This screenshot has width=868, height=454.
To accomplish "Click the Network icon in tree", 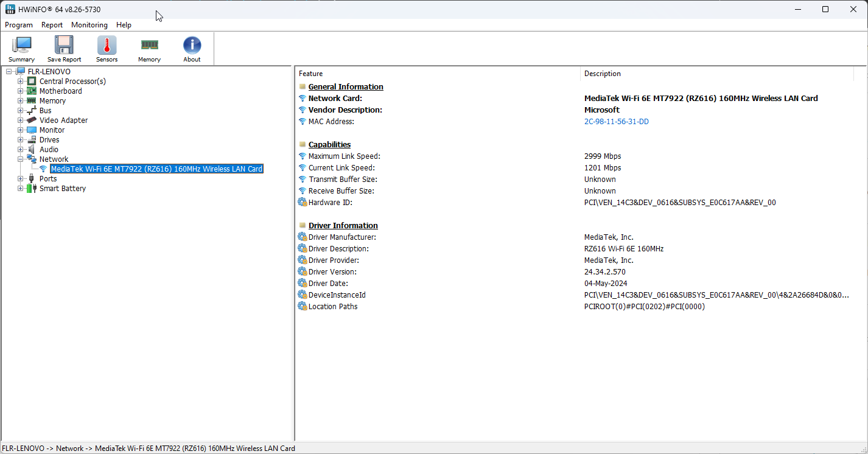I will coord(31,159).
